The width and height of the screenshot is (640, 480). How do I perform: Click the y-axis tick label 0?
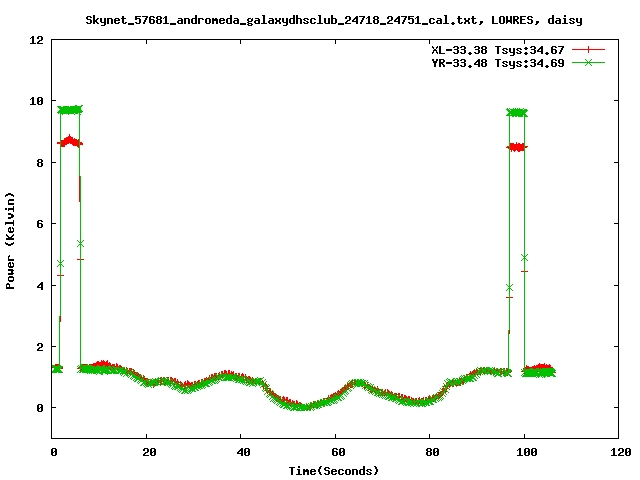(40, 408)
